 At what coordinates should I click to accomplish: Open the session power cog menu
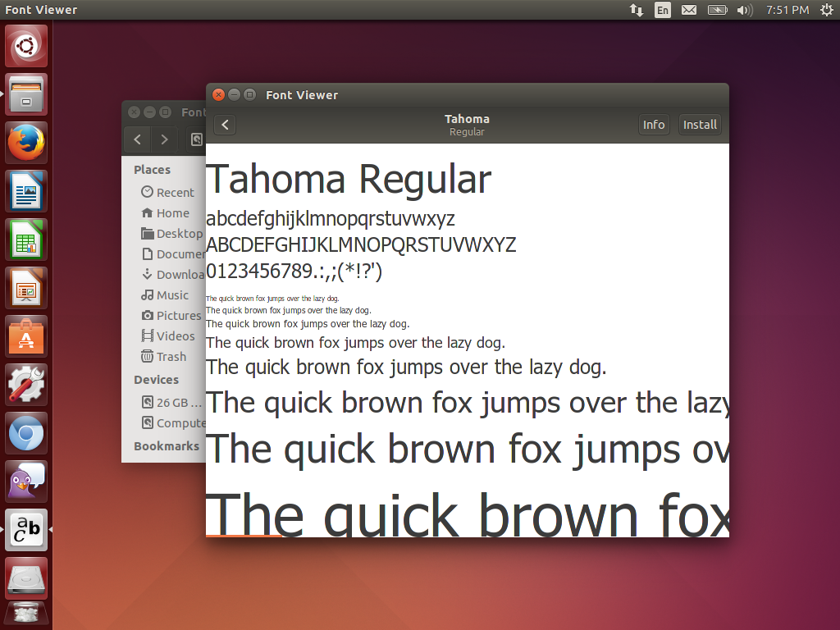826,10
